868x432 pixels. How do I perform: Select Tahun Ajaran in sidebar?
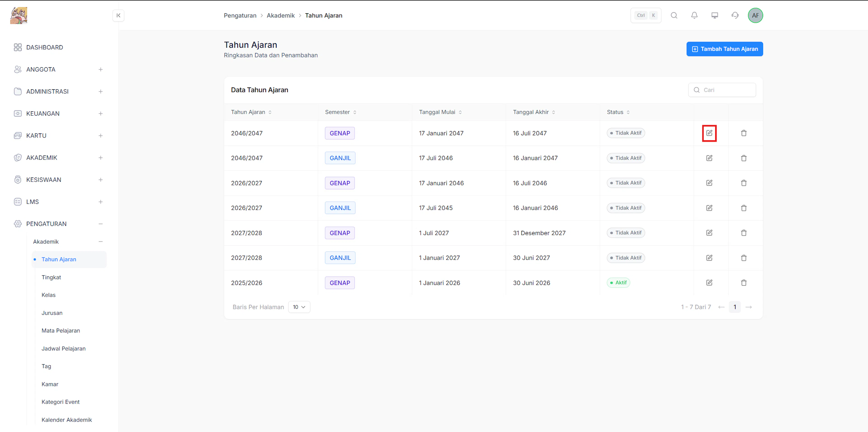coord(69,259)
